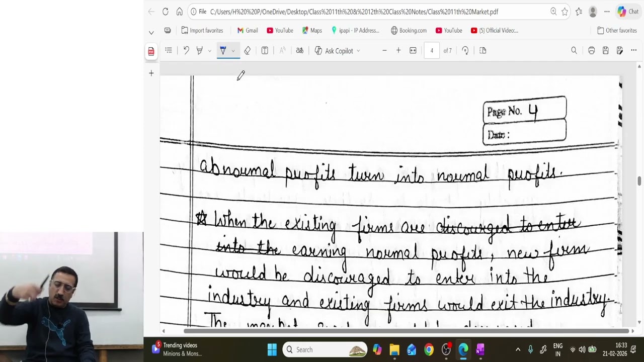This screenshot has height=362, width=644.
Task: Open the Gmail bookmark
Action: [x=247, y=31]
